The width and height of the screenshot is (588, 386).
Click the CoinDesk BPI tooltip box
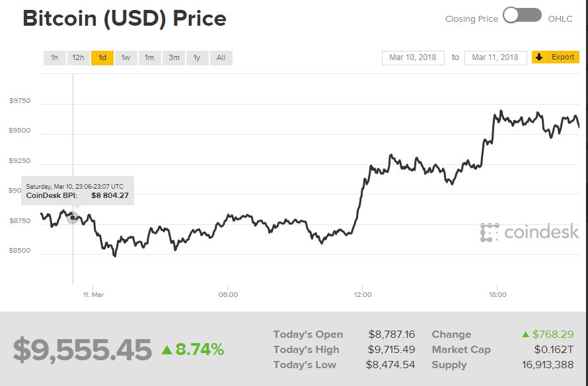coord(78,191)
